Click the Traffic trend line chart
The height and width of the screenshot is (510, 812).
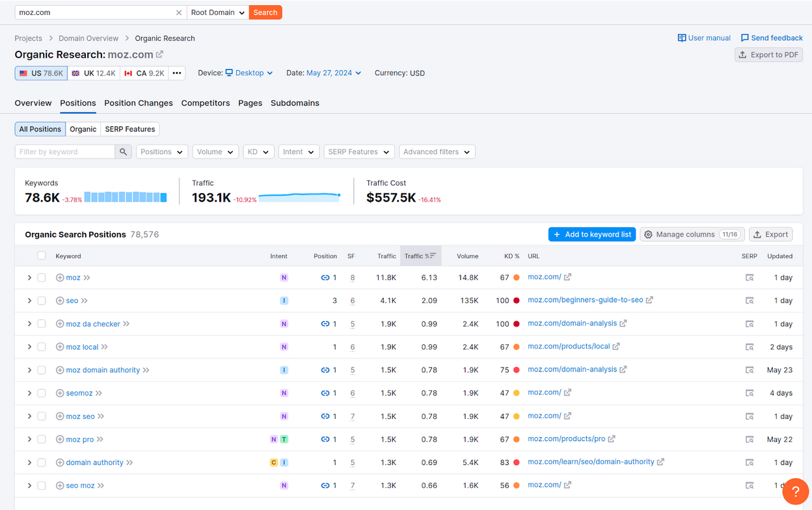coord(299,196)
